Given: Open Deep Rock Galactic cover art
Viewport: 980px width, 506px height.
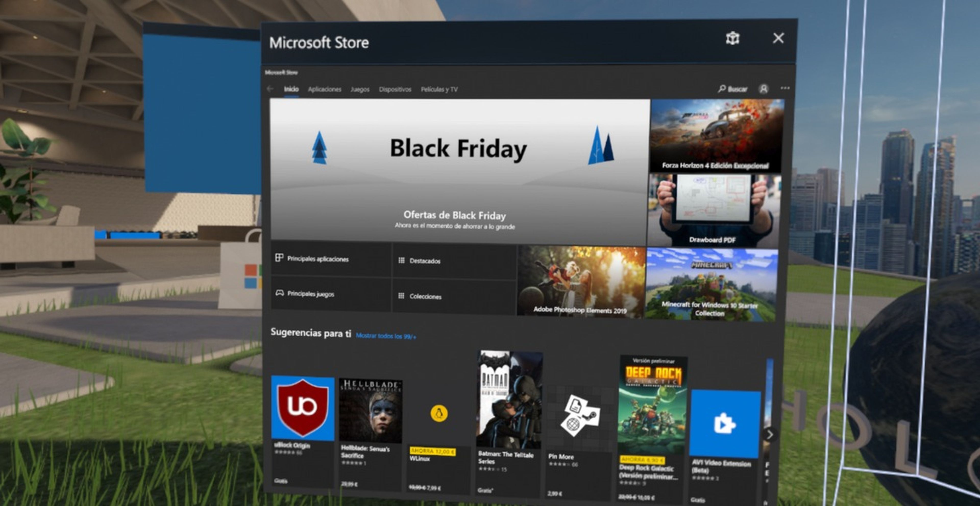Looking at the screenshot, I should (x=653, y=405).
